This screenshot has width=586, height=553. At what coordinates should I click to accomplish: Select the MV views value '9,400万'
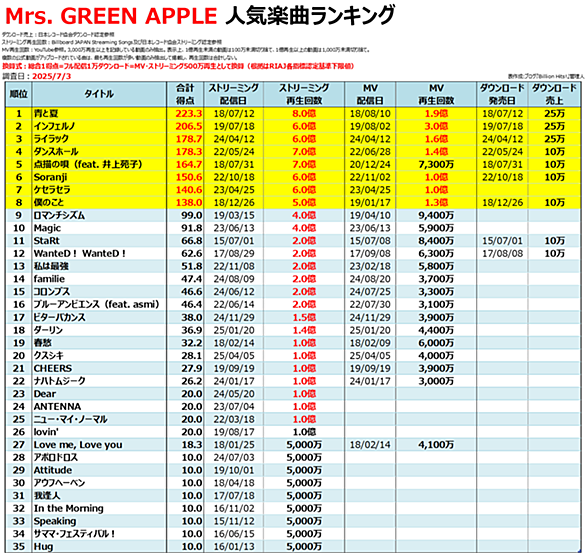[436, 215]
